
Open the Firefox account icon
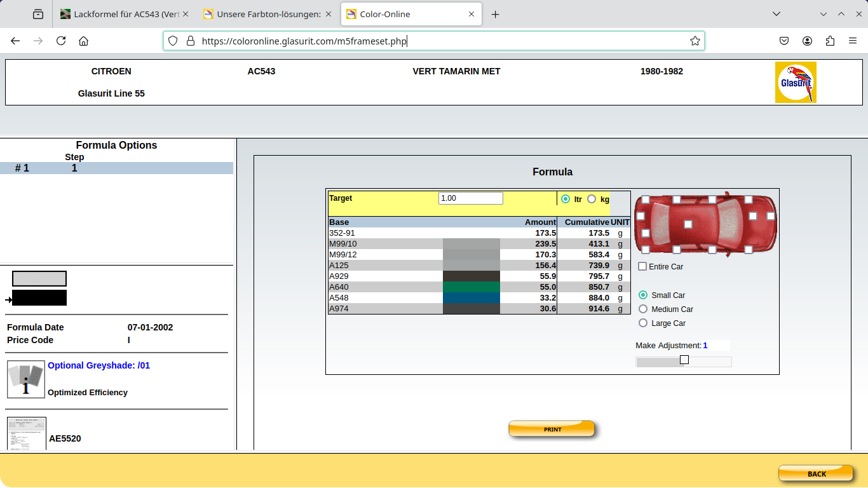[x=807, y=41]
